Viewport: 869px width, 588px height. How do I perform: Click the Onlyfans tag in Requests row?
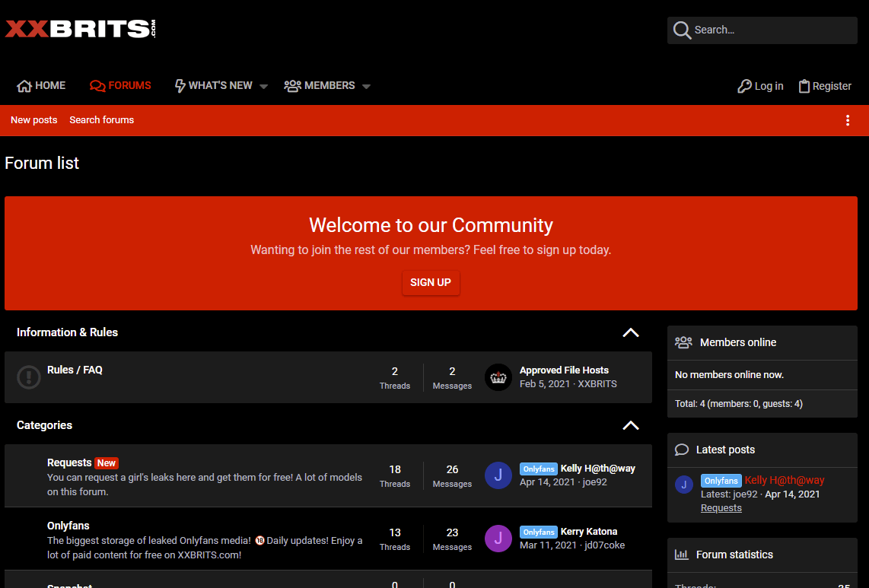click(x=539, y=469)
